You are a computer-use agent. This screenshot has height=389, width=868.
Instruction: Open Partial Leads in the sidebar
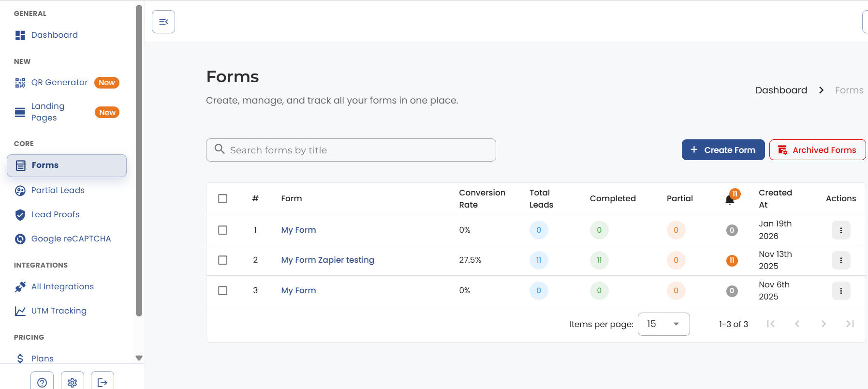coord(58,191)
